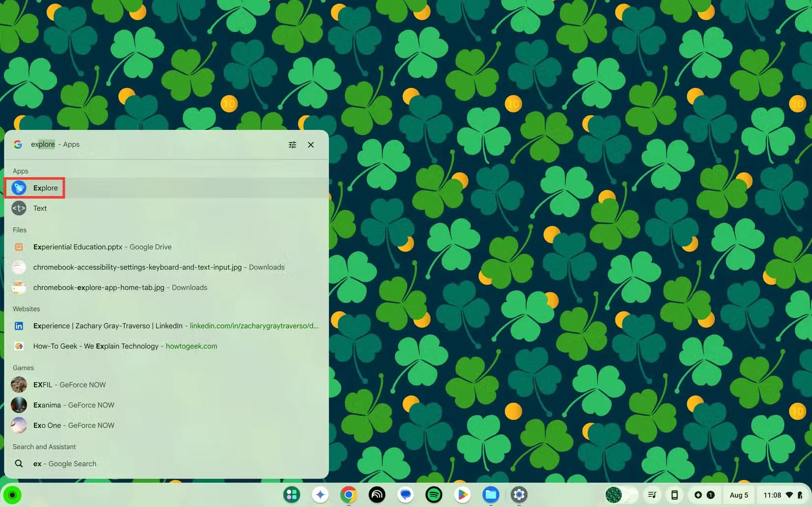Open the Messages app on the shelf

click(406, 495)
